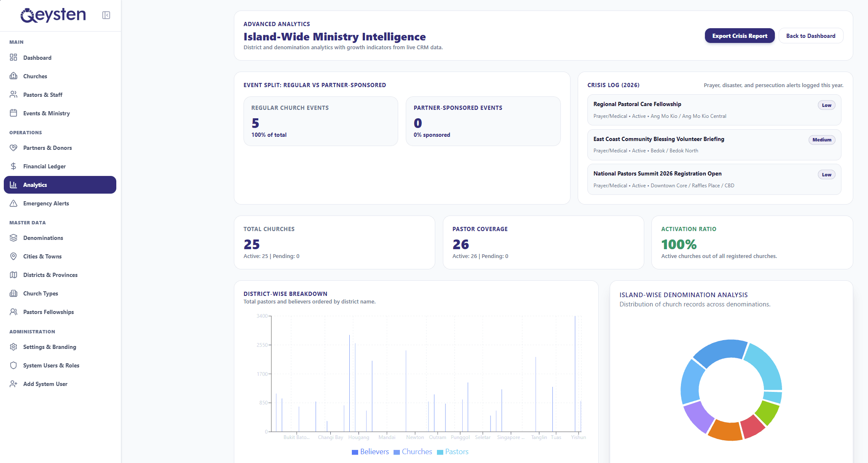The height and width of the screenshot is (463, 868).
Task: Click the Export Crisis Report button
Action: pyautogui.click(x=739, y=36)
